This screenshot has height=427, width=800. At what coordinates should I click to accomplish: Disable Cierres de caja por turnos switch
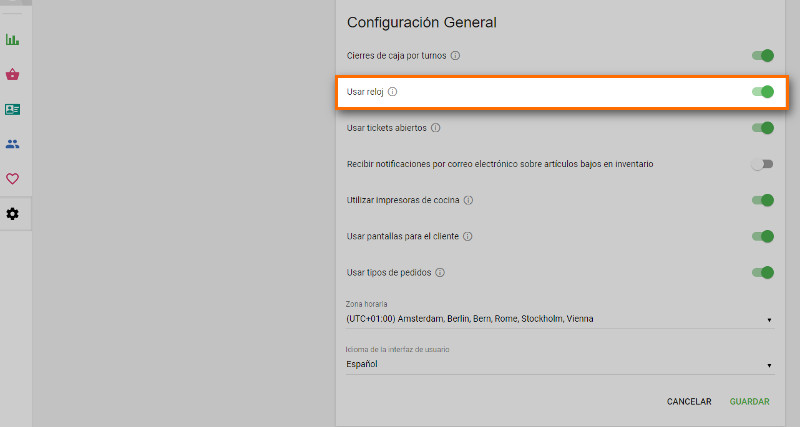pos(763,56)
